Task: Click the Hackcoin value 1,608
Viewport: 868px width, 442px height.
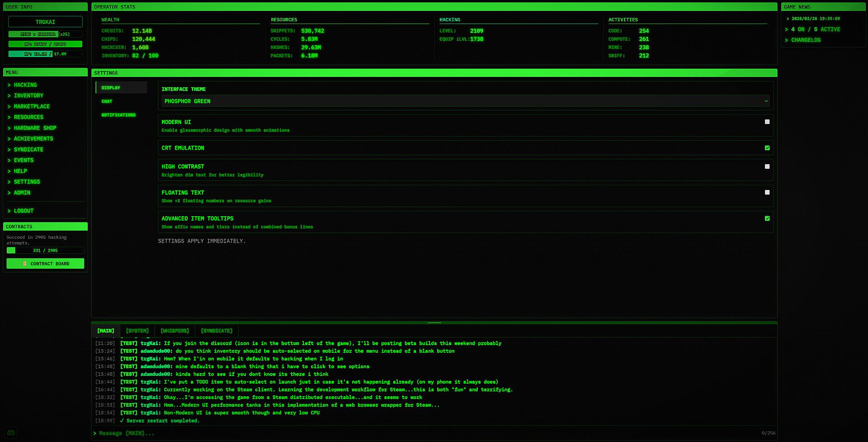Action: [140, 48]
